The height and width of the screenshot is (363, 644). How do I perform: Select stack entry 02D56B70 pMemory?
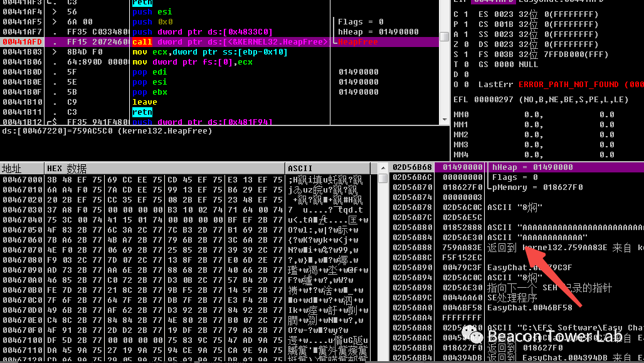pos(517,187)
